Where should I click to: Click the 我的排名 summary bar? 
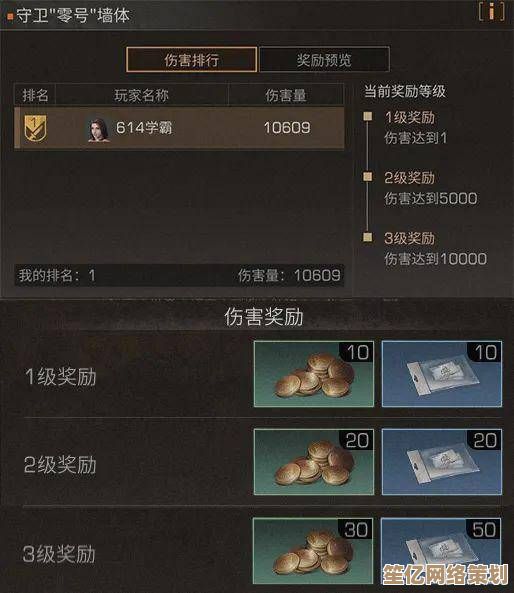(x=179, y=275)
